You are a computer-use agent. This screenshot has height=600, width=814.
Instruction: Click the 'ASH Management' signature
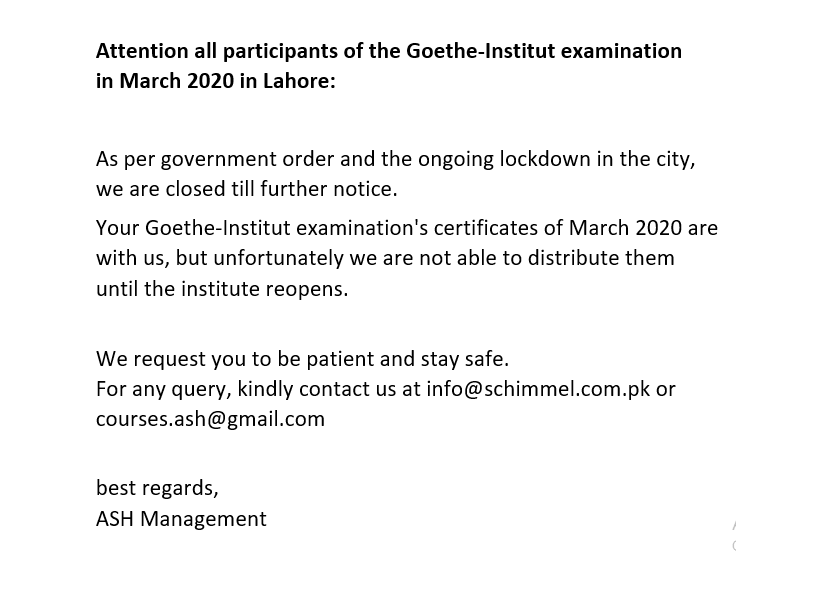pyautogui.click(x=181, y=519)
